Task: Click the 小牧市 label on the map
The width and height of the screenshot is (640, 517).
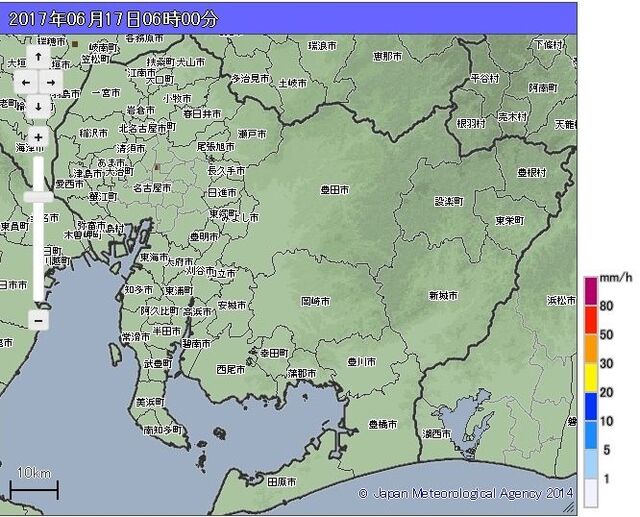Action: coord(177,99)
